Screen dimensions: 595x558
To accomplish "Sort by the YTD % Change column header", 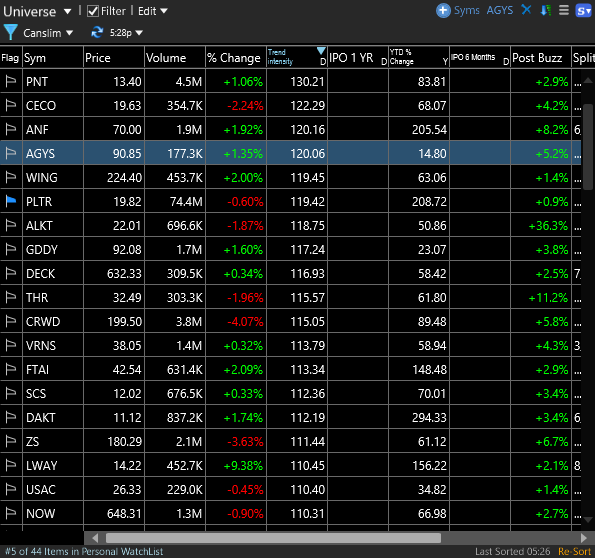I will (x=419, y=58).
